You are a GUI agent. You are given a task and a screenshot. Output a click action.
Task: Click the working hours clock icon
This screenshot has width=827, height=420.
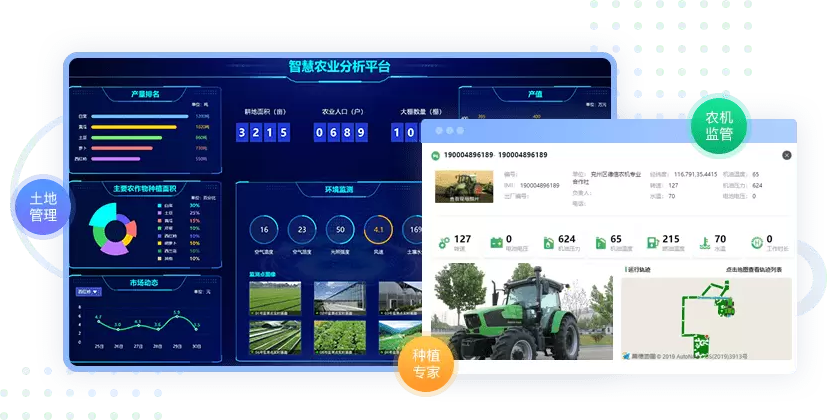coord(756,242)
